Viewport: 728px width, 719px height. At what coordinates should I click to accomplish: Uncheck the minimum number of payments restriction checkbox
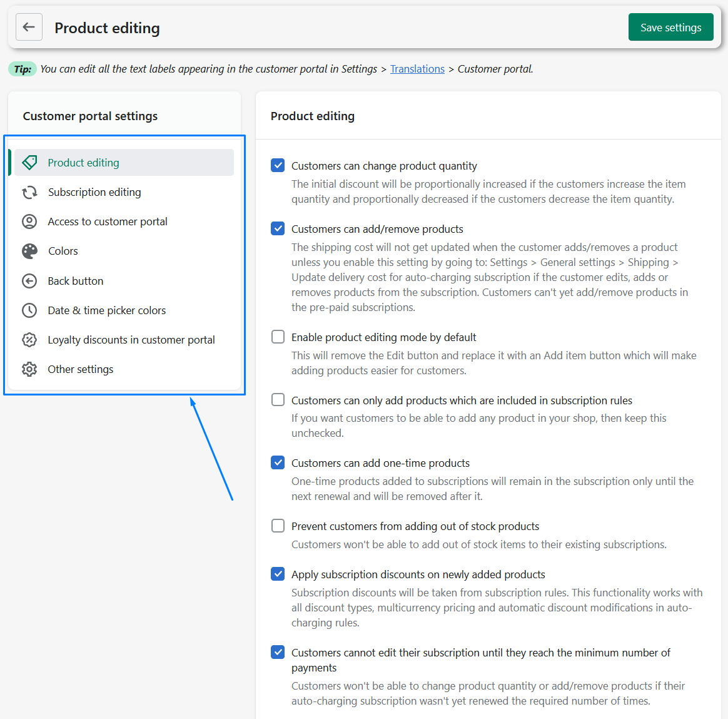[x=278, y=652]
